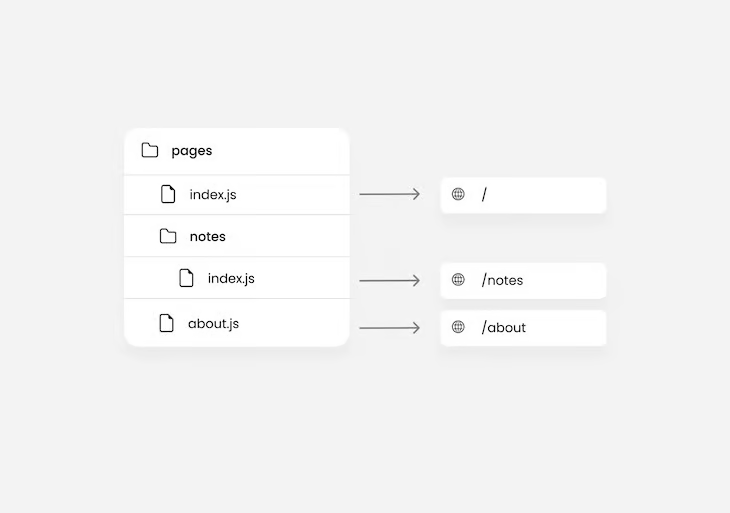The width and height of the screenshot is (730, 513).
Task: Click the arrow pointing to /notes
Action: [390, 281]
